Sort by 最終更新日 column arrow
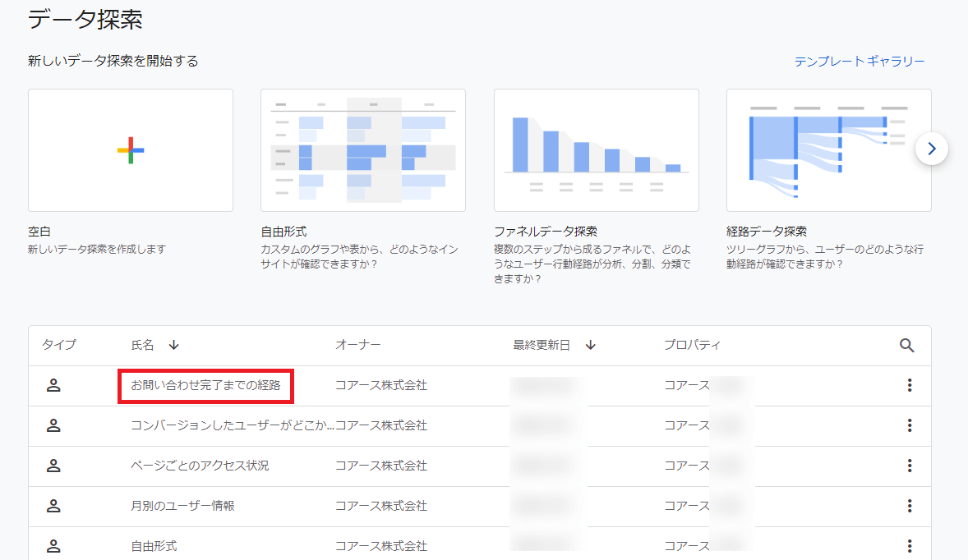Viewport: 968px width, 560px height. coord(590,346)
